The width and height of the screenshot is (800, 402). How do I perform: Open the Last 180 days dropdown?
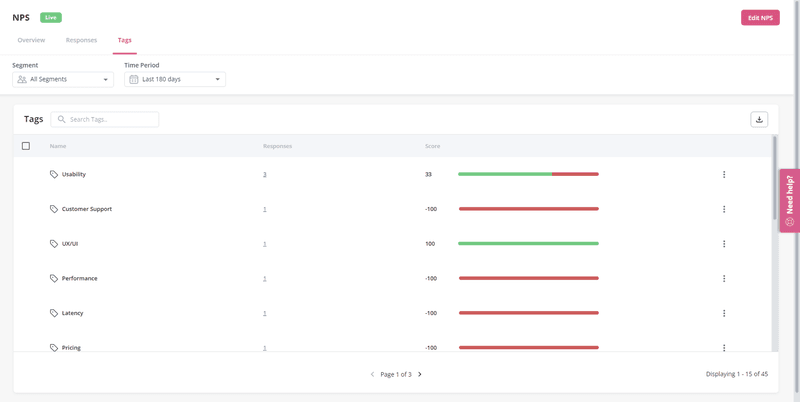point(175,79)
